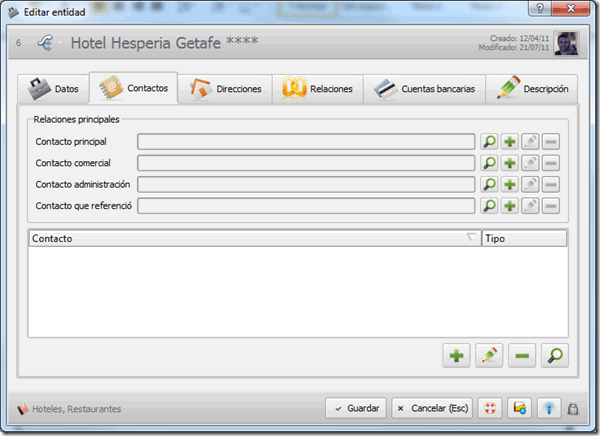Screen dimensions: 600x436
Task: Search for the Contacto principal
Action: coord(489,142)
